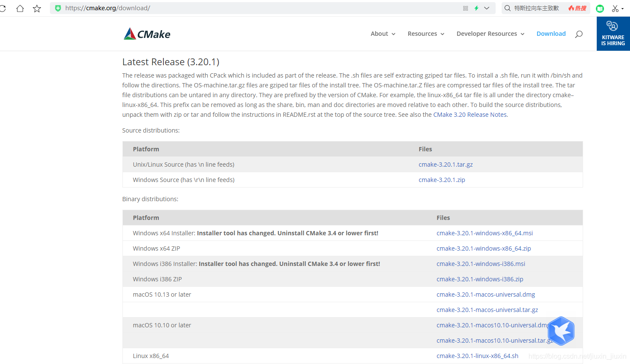Open the Resources menu
The width and height of the screenshot is (630, 364).
click(422, 34)
